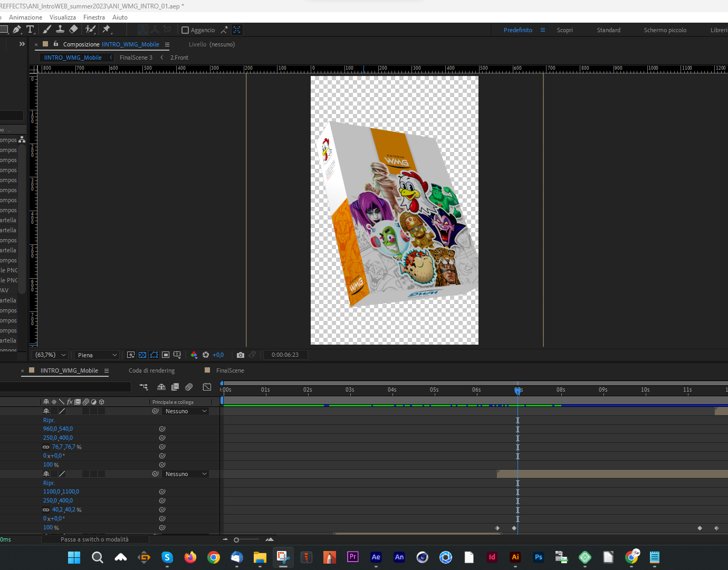Open the Piena resolution dropdown
728x570 pixels.
[x=97, y=355]
